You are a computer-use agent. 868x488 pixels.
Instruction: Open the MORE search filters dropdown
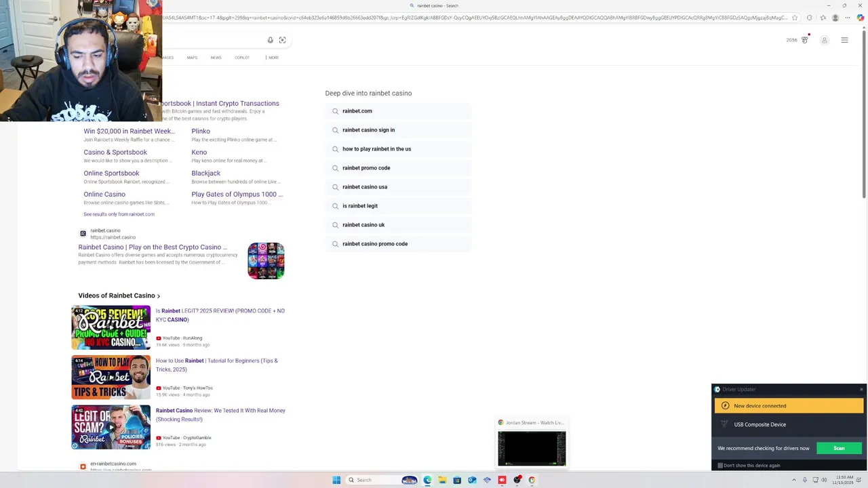click(272, 58)
